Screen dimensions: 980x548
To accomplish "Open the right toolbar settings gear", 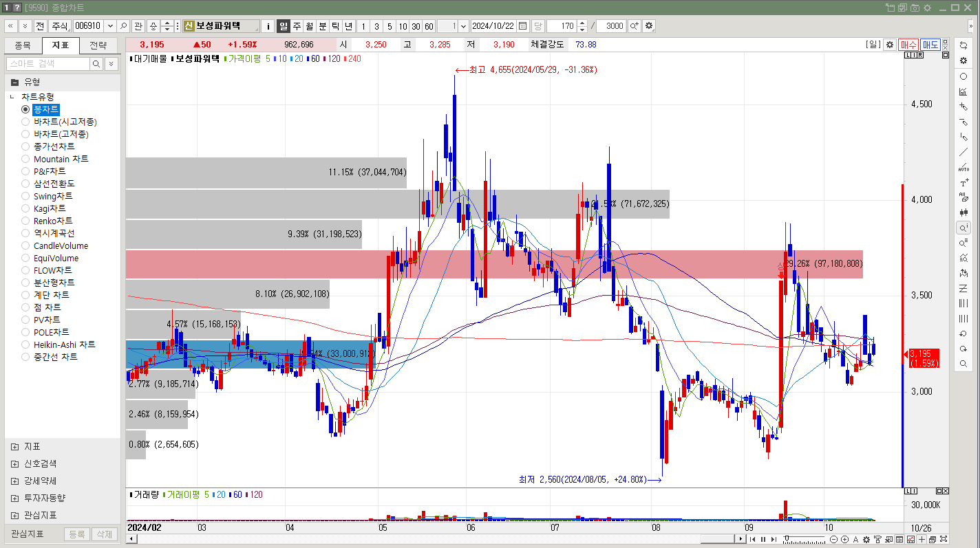I will (963, 61).
